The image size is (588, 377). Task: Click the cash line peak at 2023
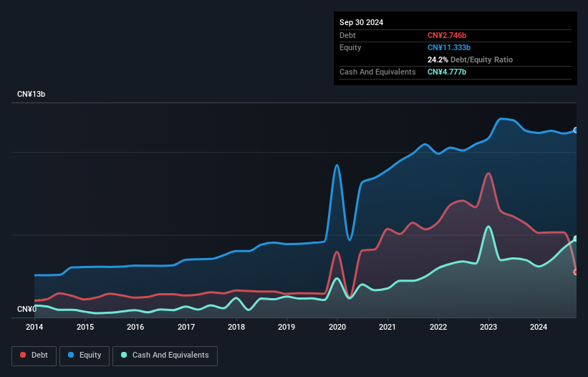488,226
